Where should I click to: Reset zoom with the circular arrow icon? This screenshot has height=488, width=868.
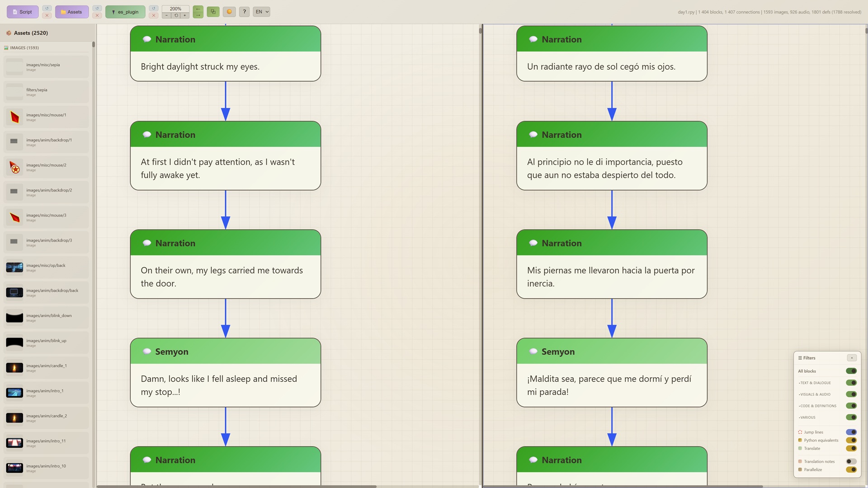[x=176, y=15]
